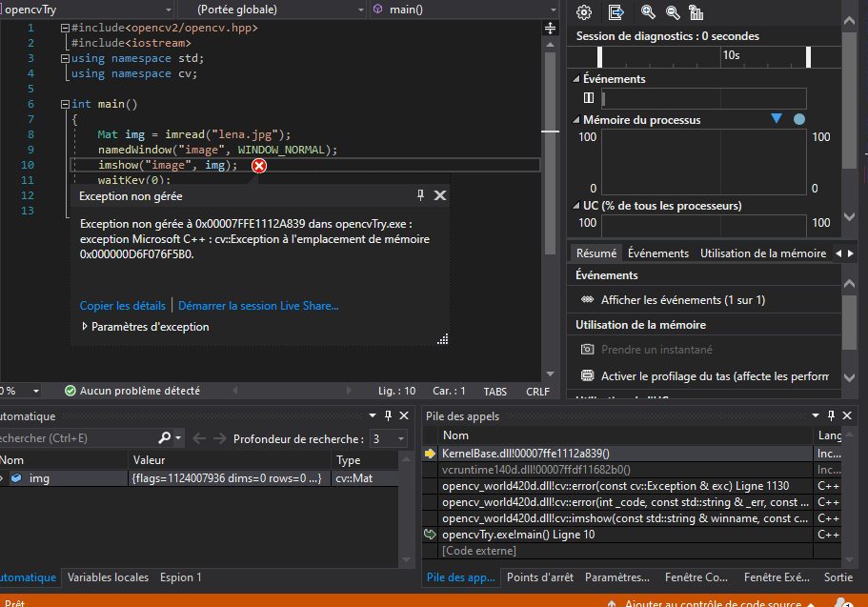Click the Aucun problème détecté check icon
The image size is (868, 607).
tap(71, 391)
